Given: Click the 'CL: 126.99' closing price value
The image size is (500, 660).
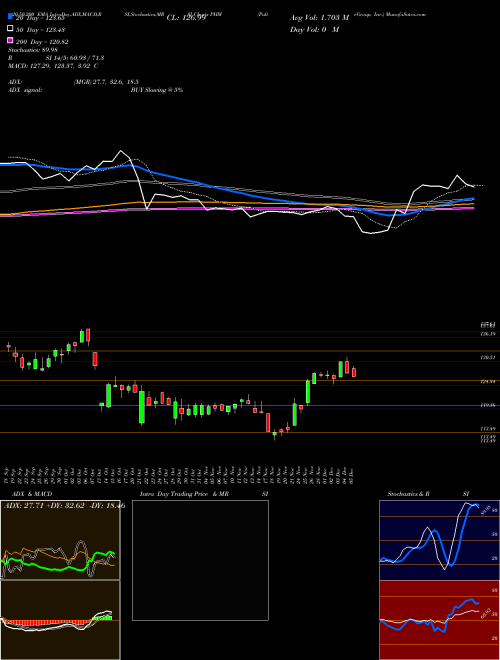Looking at the screenshot, I should coord(186,18).
